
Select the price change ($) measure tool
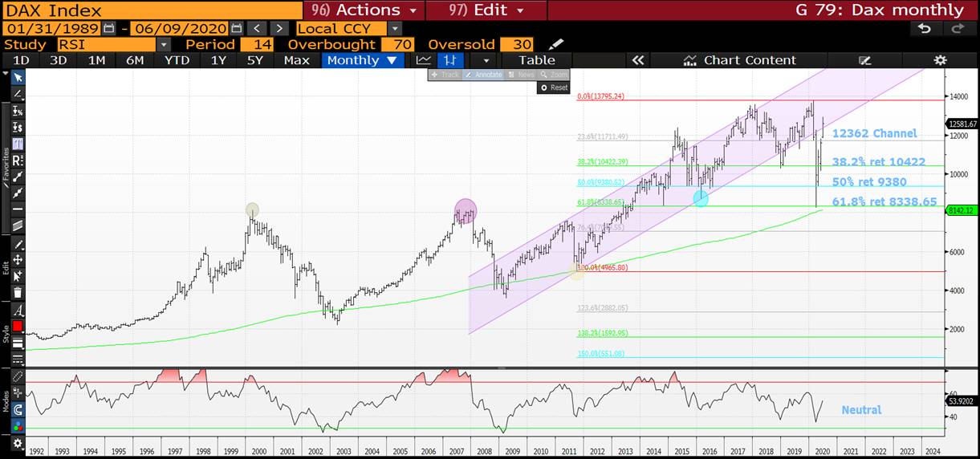coord(18,128)
